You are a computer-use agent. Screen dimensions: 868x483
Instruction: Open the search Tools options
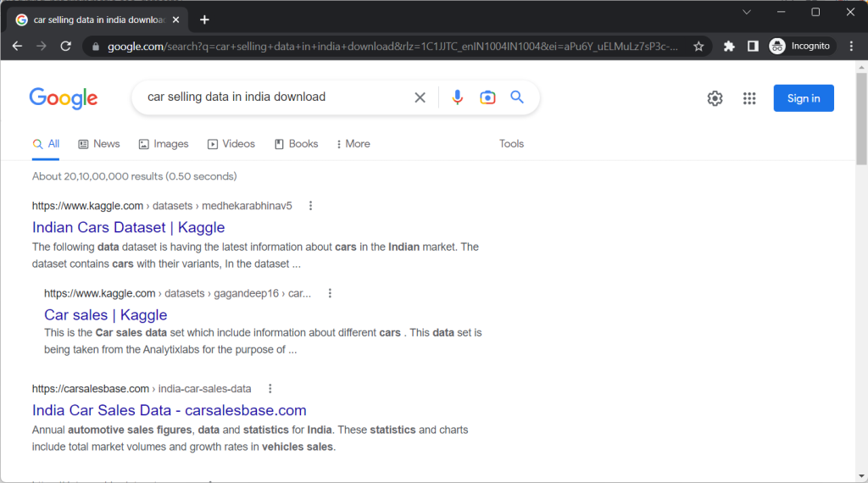coord(511,144)
